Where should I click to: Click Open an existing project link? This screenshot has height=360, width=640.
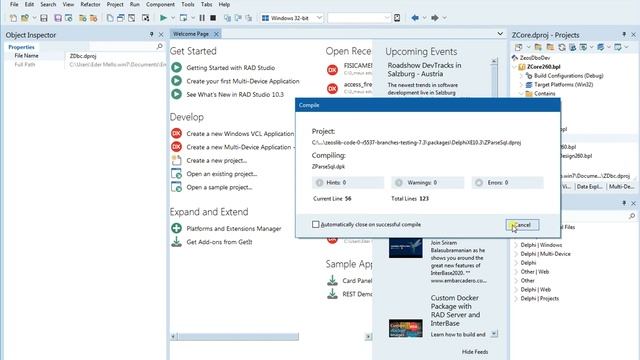pos(222,174)
